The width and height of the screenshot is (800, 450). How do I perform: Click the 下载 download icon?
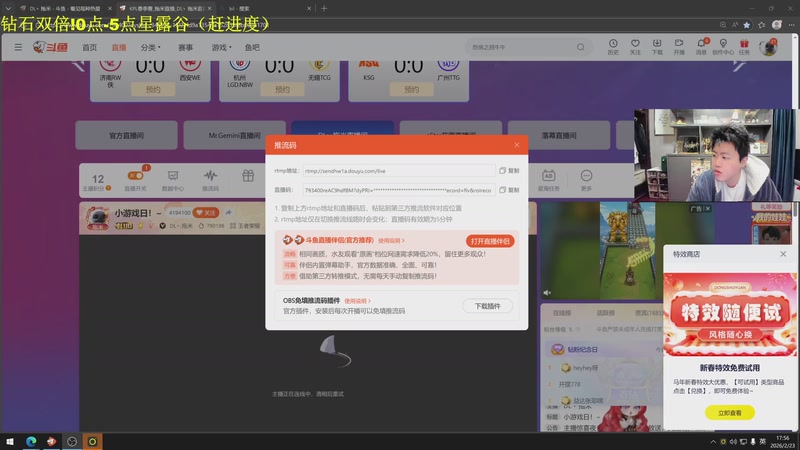(657, 46)
